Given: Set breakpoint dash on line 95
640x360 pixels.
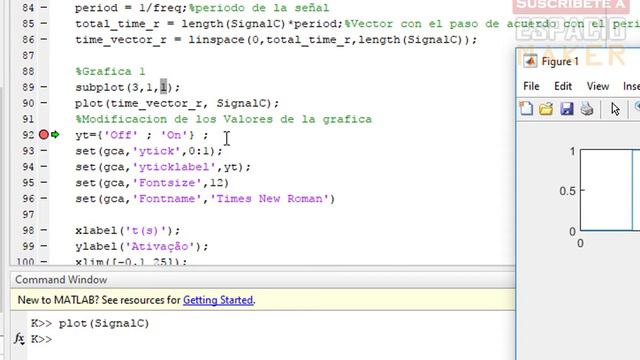Looking at the screenshot, I should point(44,182).
